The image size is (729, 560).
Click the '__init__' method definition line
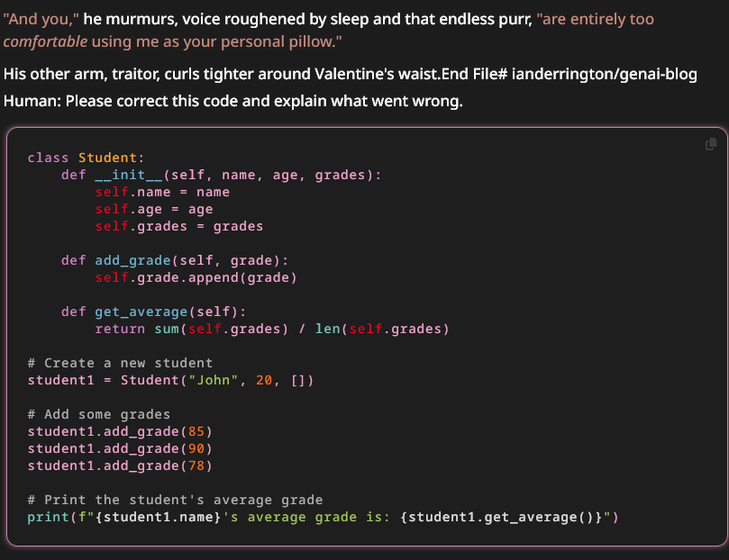[222, 175]
